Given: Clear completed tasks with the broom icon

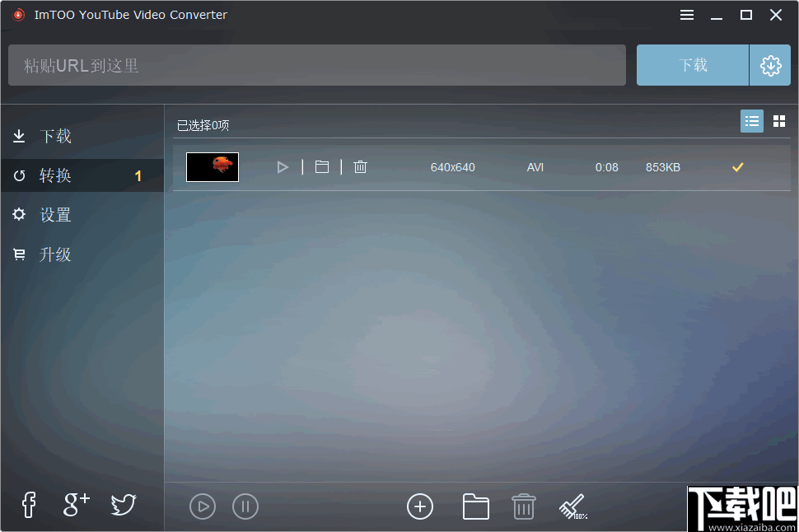Looking at the screenshot, I should pyautogui.click(x=572, y=506).
